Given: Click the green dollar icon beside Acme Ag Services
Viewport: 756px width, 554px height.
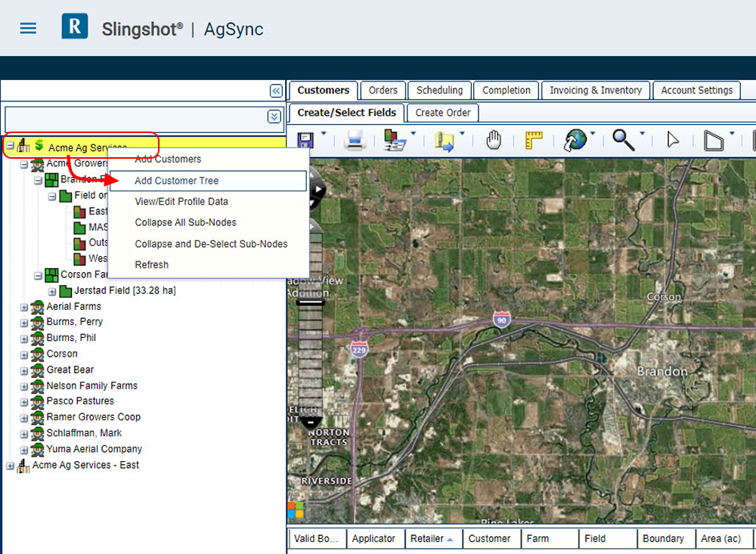Looking at the screenshot, I should click(x=39, y=144).
